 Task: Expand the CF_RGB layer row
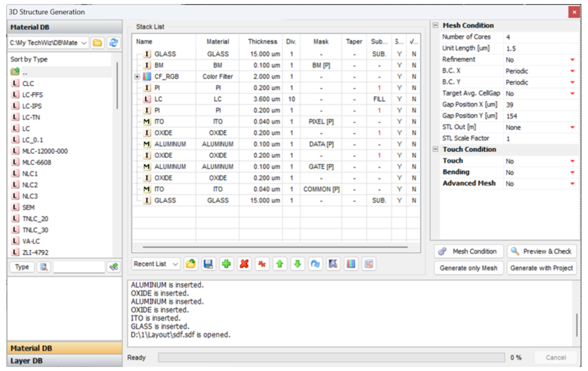click(x=137, y=76)
